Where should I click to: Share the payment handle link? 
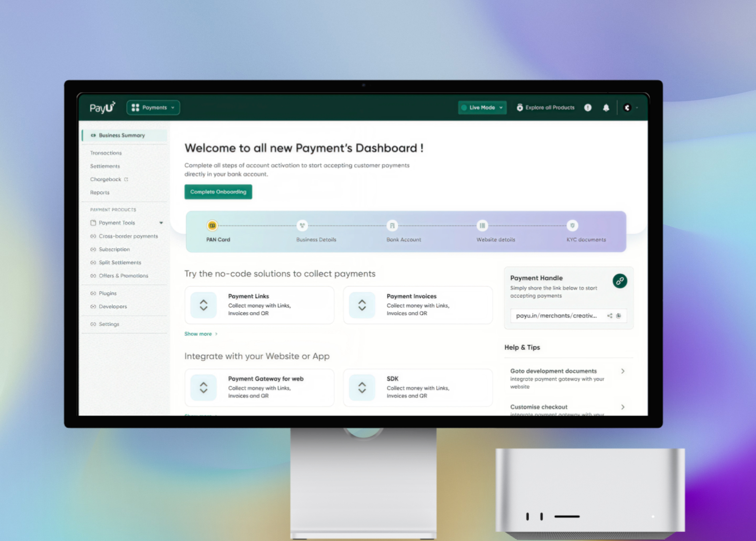click(610, 316)
